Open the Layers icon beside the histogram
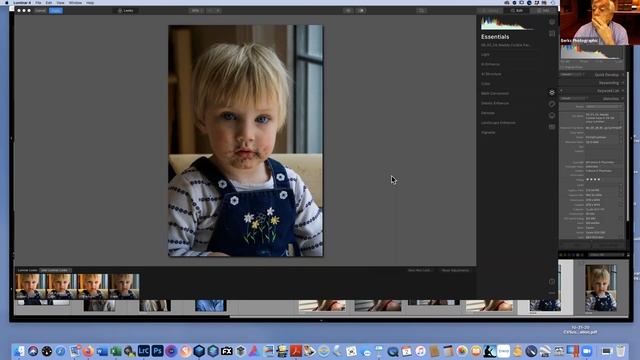640x360 pixels. coord(552,22)
